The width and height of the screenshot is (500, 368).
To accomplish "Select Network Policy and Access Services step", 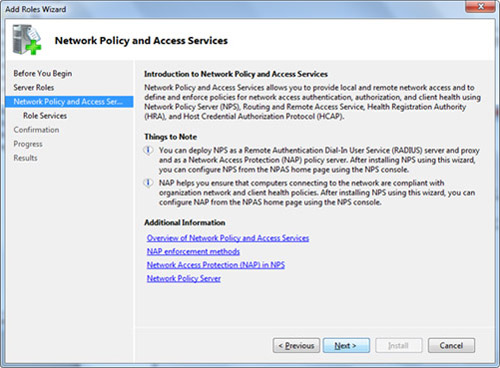I will click(69, 102).
